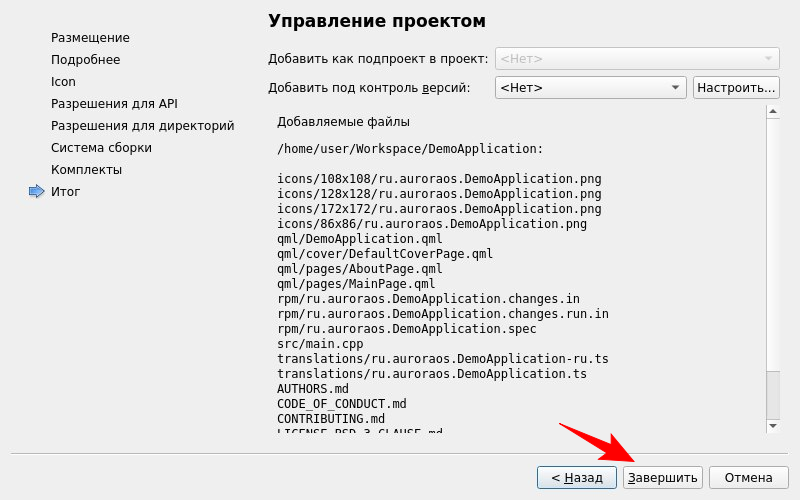Go back with the Назад button
Screen dimensions: 800x500
577,478
